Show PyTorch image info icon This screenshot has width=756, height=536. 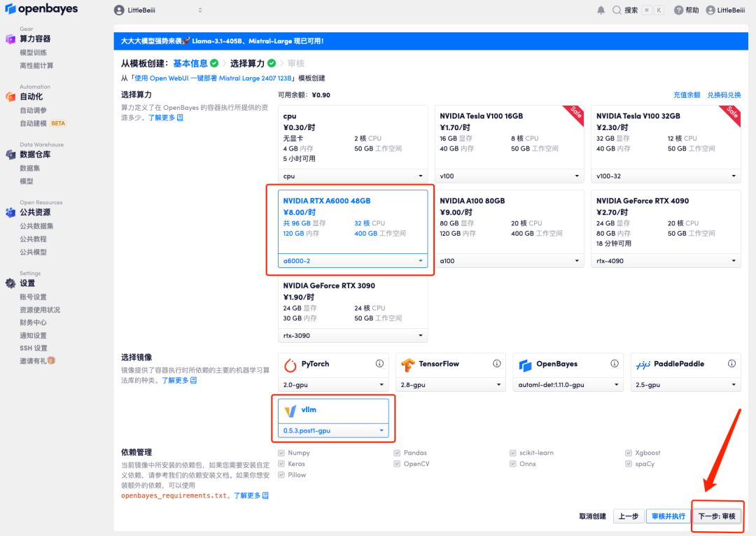379,363
